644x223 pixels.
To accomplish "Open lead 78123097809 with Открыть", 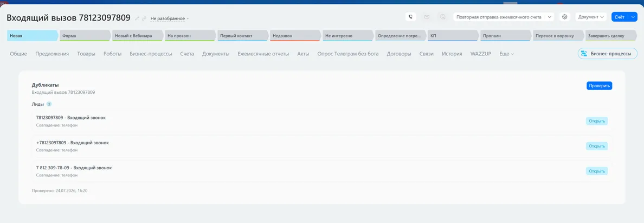I will tap(596, 121).
